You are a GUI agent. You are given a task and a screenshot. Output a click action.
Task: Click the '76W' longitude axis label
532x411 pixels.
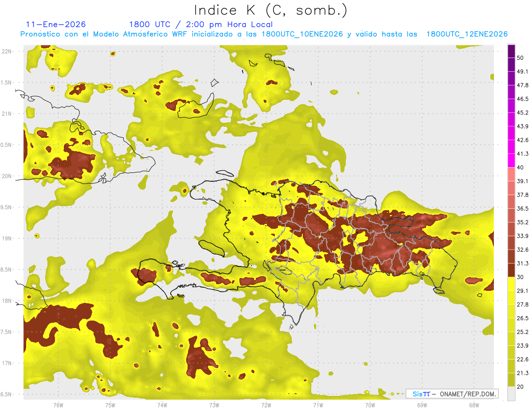tap(58, 405)
